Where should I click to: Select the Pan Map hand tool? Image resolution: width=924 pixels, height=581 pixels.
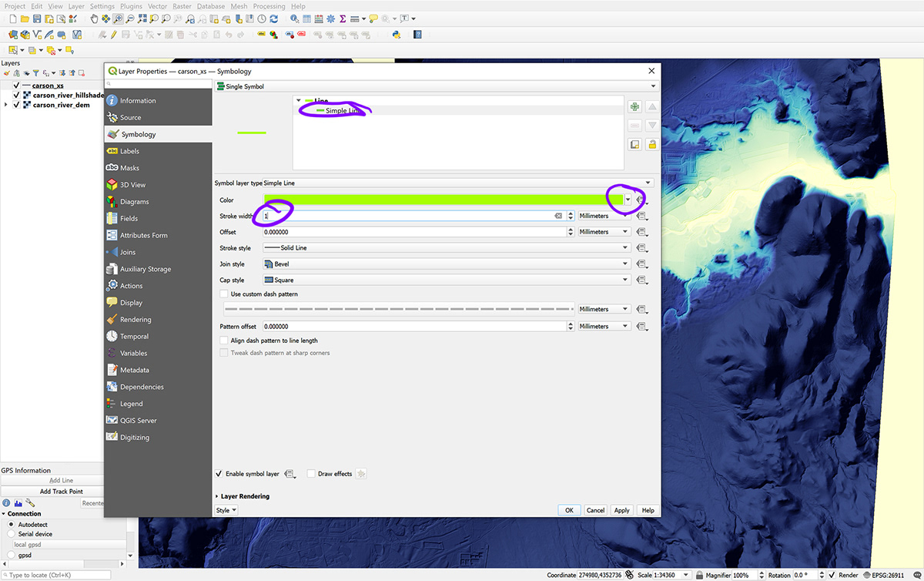[x=95, y=18]
